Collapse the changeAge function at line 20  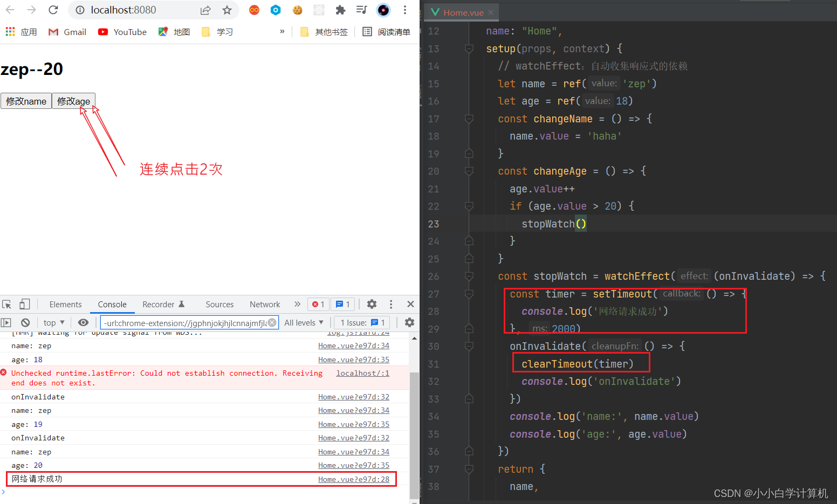(x=469, y=171)
